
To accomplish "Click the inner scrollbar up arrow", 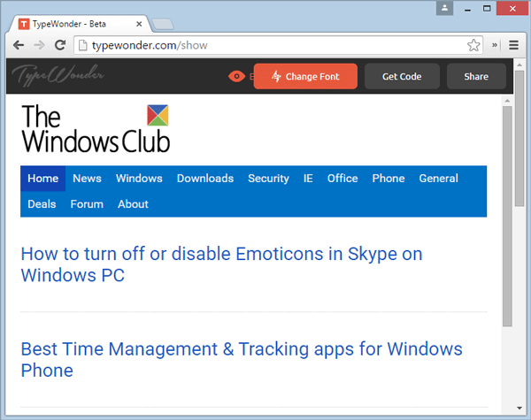I will click(x=507, y=101).
